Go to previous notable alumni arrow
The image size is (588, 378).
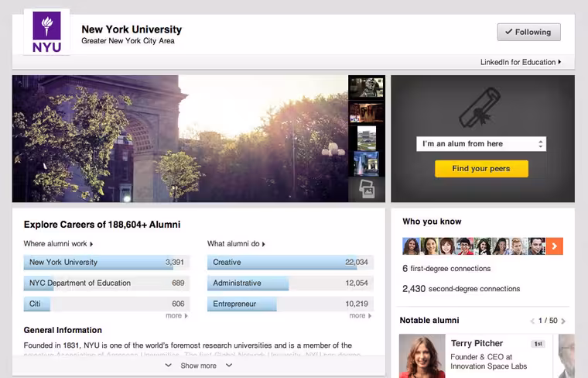[532, 321]
